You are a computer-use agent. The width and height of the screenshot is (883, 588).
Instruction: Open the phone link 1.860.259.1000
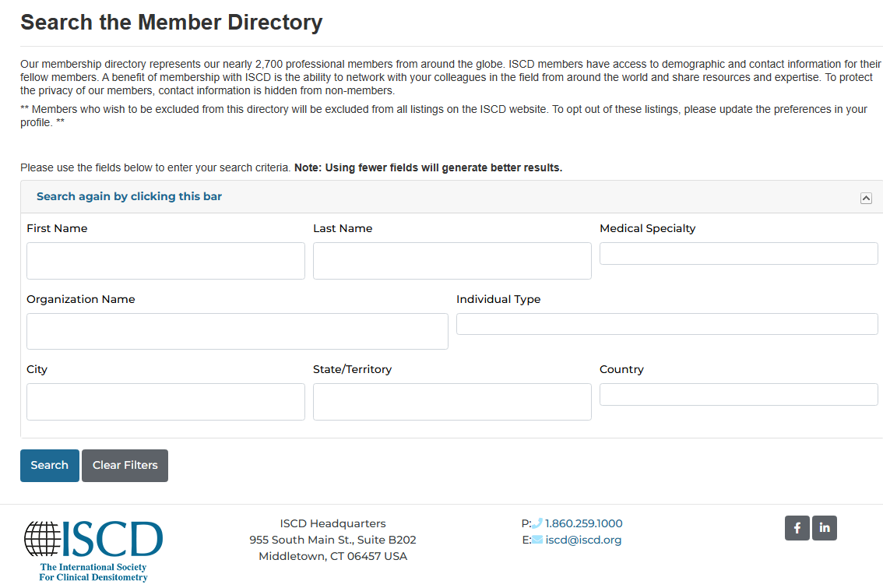[x=583, y=523]
